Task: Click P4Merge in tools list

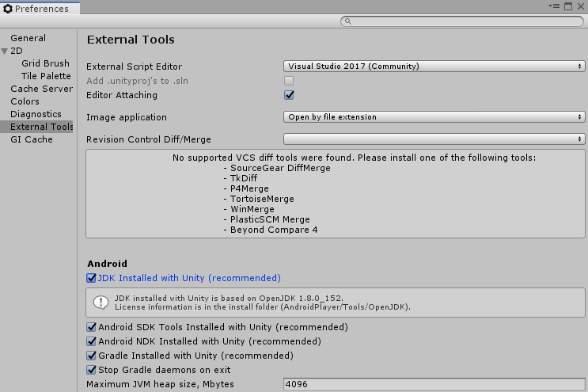Action: pos(249,188)
